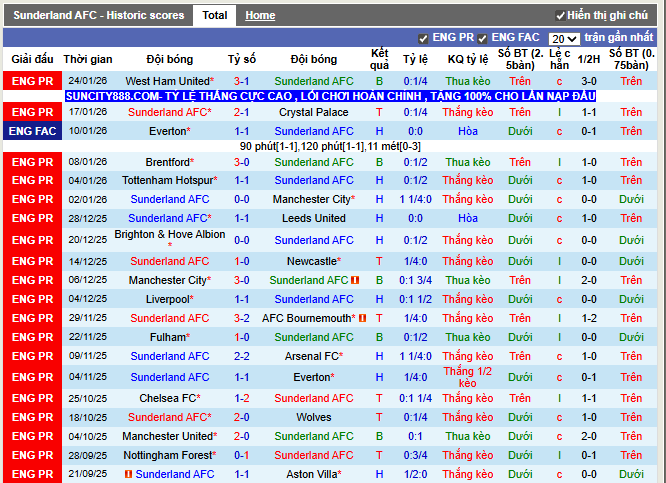Click Sunderland AFC in Brentford match row
The image size is (666, 483).
[x=313, y=162]
